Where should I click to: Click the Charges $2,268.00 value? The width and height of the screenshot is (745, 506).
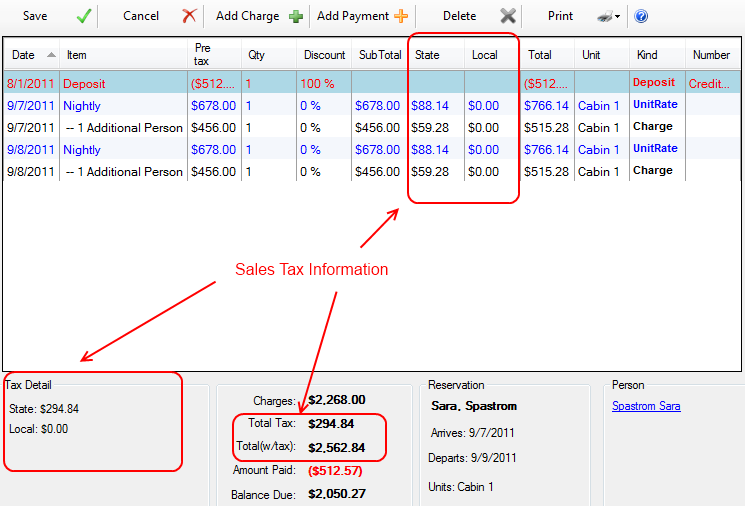click(337, 400)
